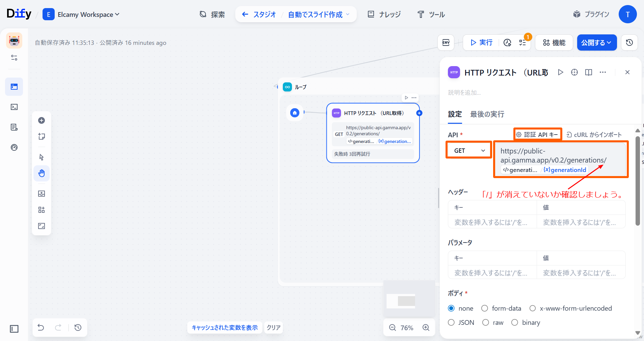
Task: Zoom in on the canvas
Action: 426,328
